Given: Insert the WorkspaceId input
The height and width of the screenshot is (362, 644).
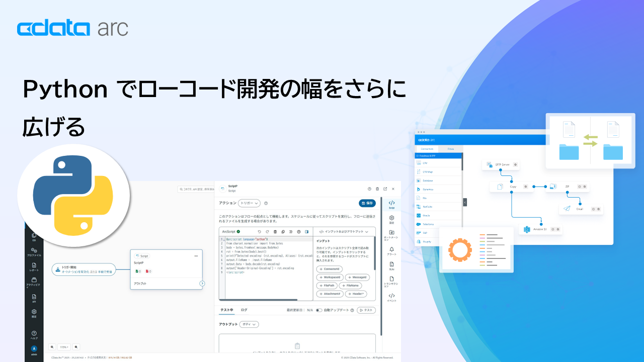Looking at the screenshot, I should click(x=330, y=277).
